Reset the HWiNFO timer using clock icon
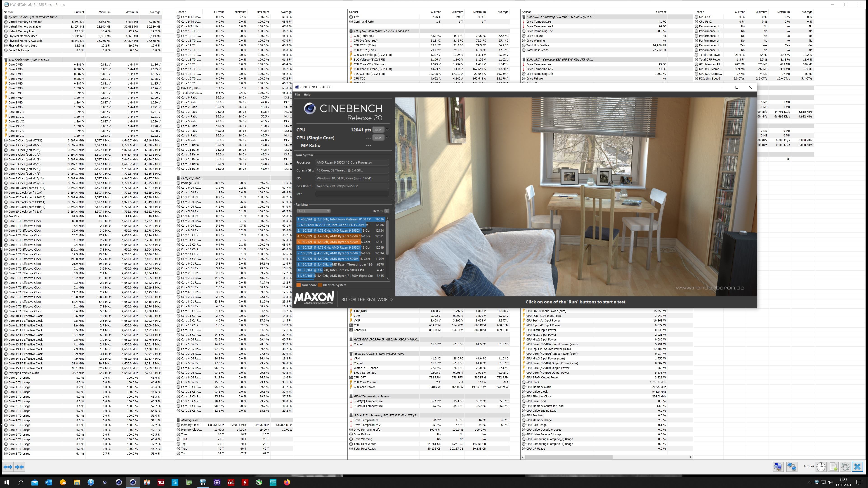868x488 pixels. [x=821, y=467]
